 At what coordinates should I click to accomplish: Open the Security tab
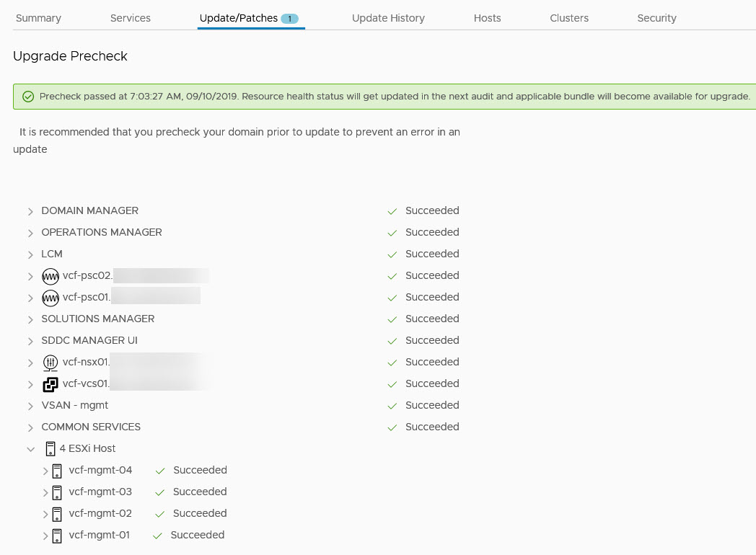click(x=656, y=18)
